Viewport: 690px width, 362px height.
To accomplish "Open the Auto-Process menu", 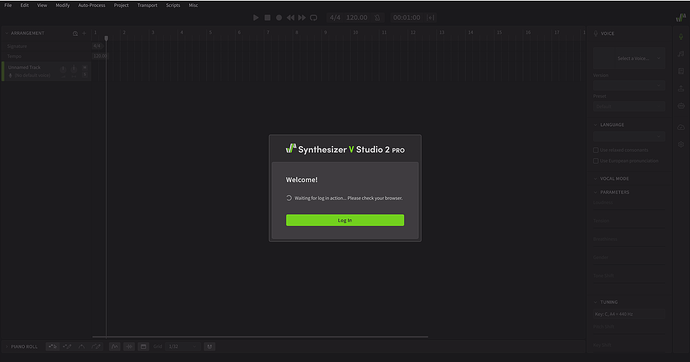I will [92, 5].
